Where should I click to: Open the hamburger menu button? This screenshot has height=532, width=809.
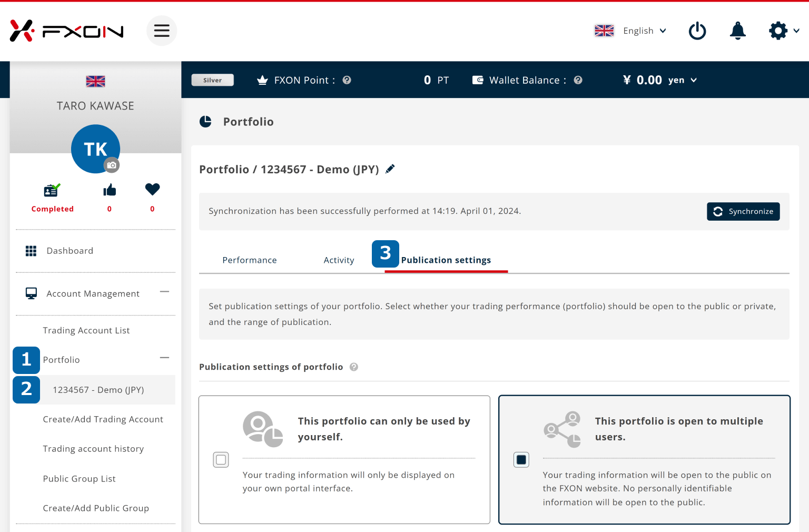click(162, 31)
